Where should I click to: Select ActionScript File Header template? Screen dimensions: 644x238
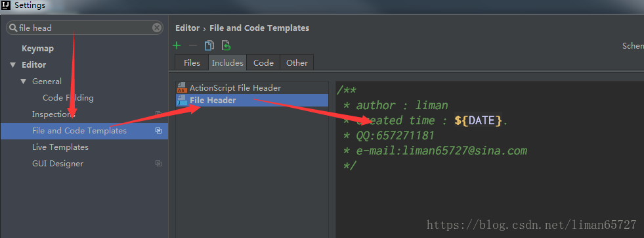pyautogui.click(x=252, y=88)
